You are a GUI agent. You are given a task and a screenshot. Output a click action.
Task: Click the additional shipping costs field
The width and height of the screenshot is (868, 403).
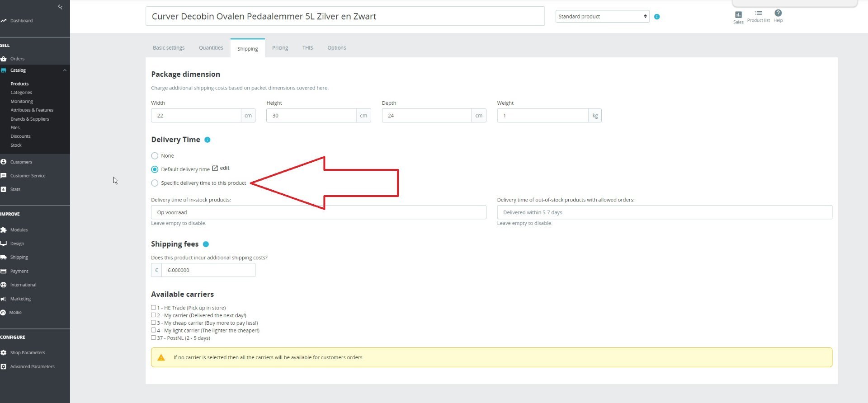click(x=208, y=270)
